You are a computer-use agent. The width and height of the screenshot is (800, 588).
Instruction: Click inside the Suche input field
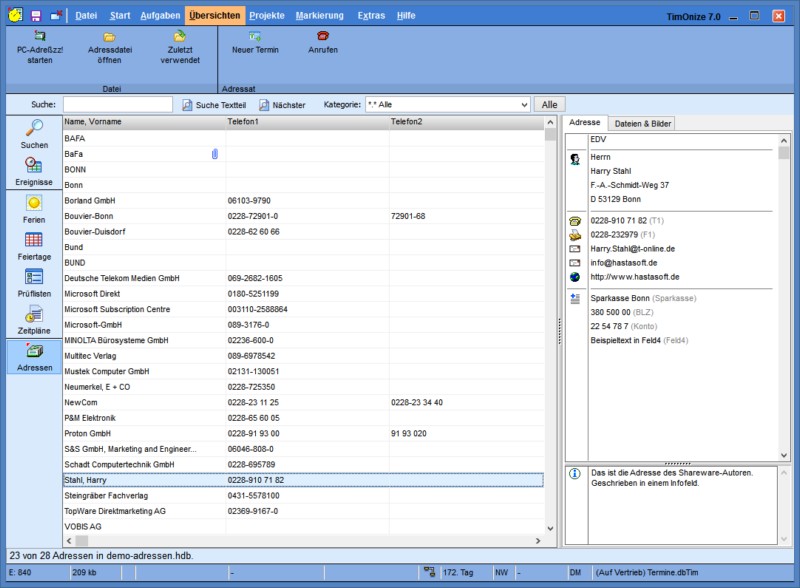pos(118,105)
